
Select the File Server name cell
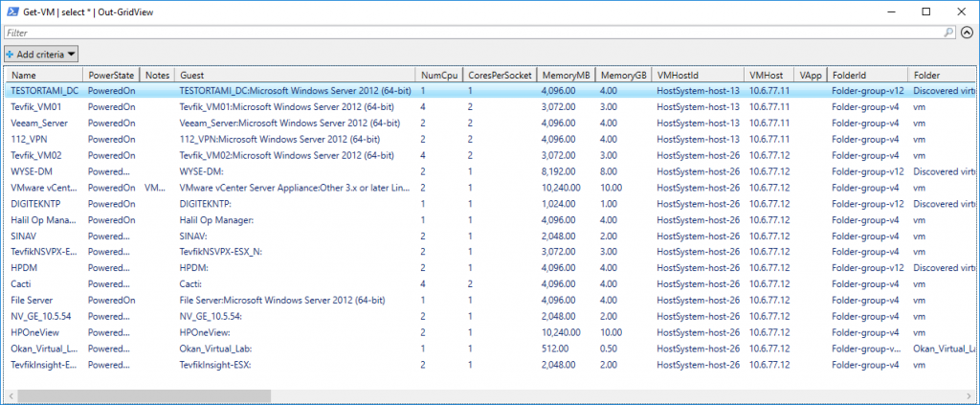[32, 300]
